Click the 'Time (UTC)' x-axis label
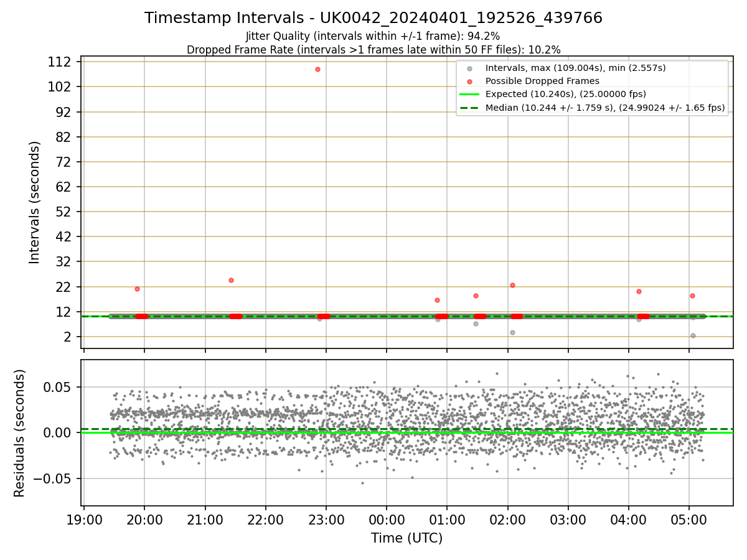Screen dimensions: 747x560 pyautogui.click(x=407, y=538)
